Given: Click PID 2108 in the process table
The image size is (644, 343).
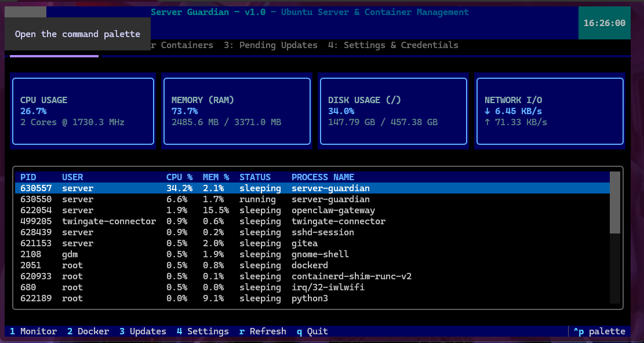Looking at the screenshot, I should coord(31,254).
